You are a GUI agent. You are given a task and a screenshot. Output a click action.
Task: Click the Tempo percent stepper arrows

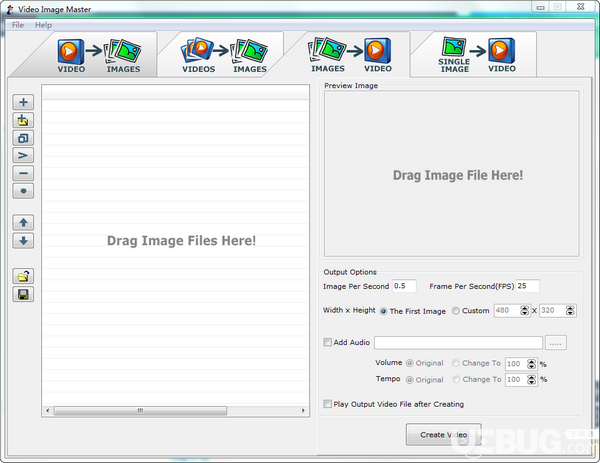[x=531, y=380]
